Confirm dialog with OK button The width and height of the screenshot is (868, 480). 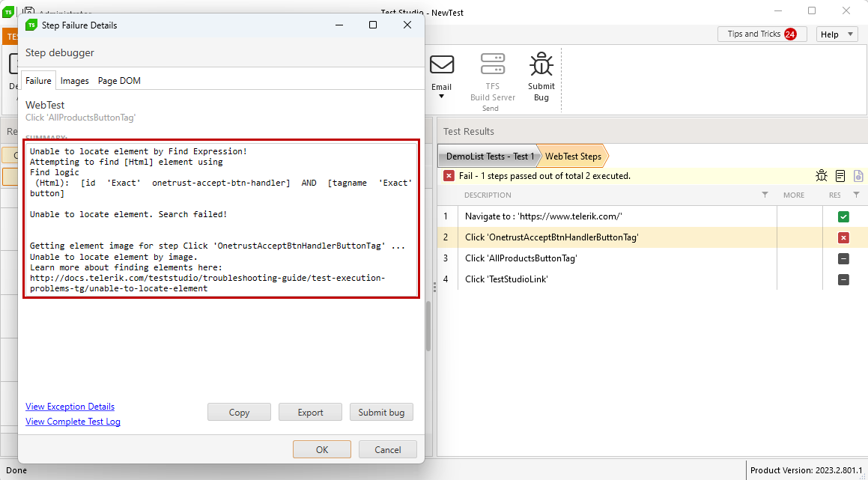(x=321, y=449)
